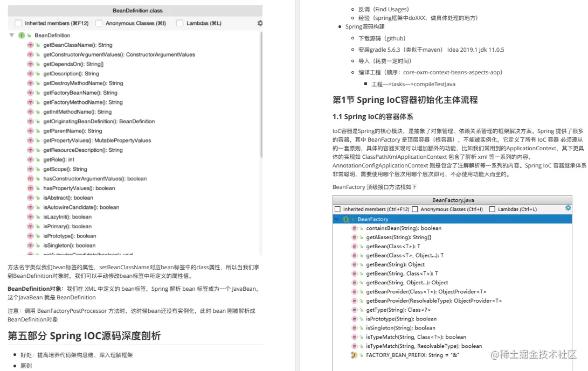Toggle Anonymous Classes (Ctrl+I) in BeanFactory.java
The width and height of the screenshot is (588, 371).
tap(415, 209)
